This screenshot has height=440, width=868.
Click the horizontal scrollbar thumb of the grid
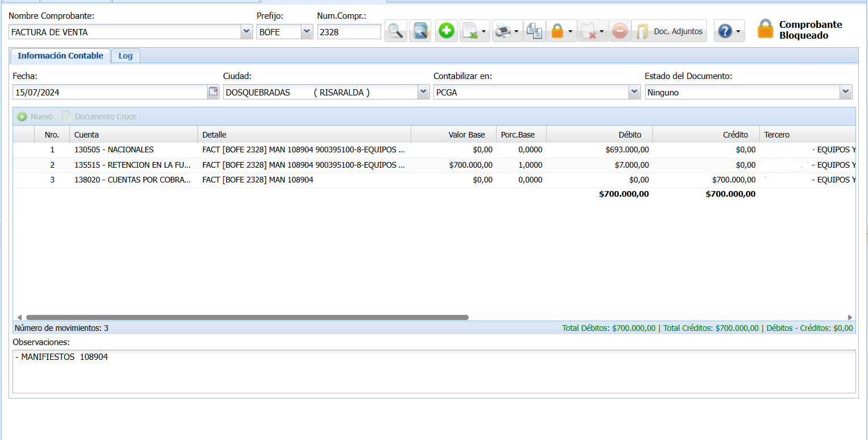[247, 317]
